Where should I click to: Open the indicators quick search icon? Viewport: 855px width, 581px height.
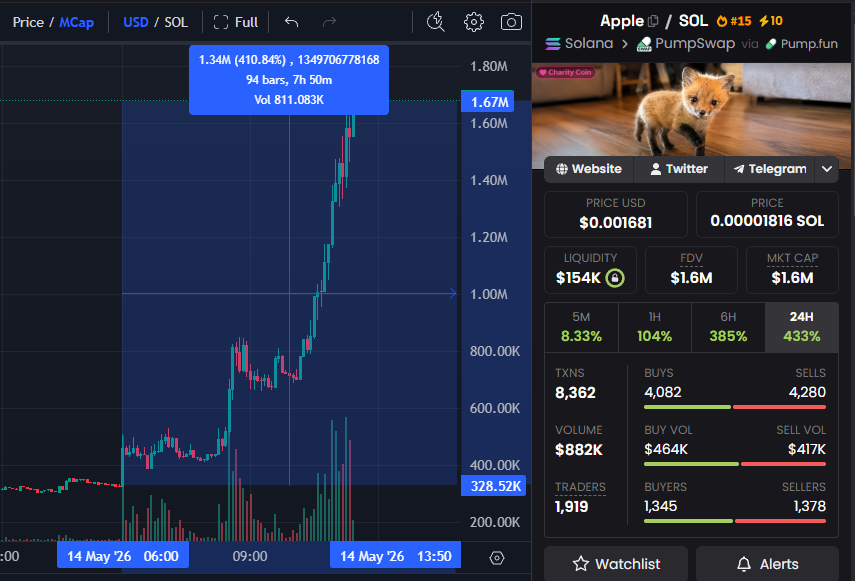point(435,22)
